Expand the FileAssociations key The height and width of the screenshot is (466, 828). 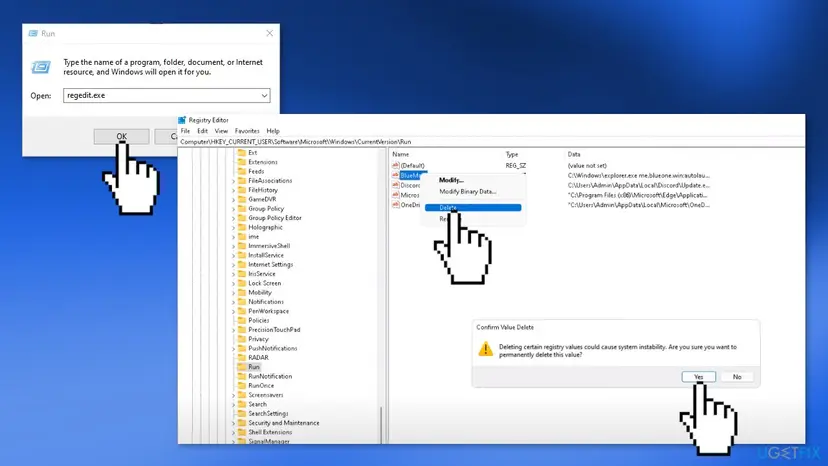233,181
